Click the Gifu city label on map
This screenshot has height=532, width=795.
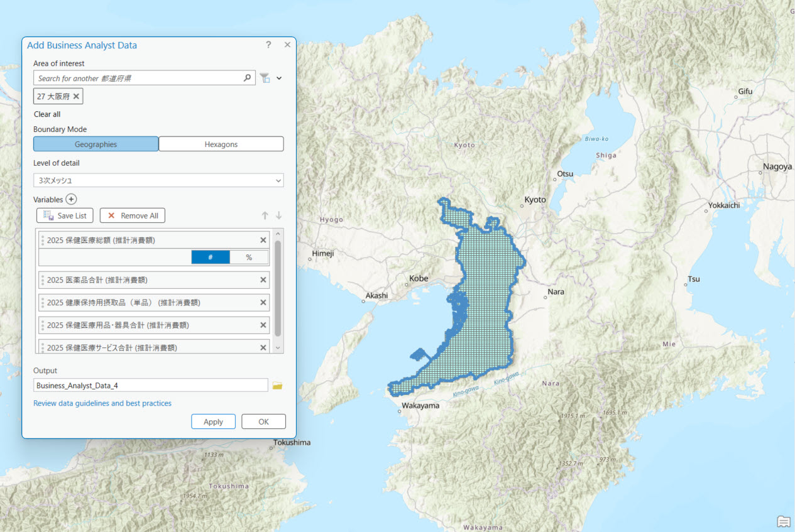click(745, 91)
